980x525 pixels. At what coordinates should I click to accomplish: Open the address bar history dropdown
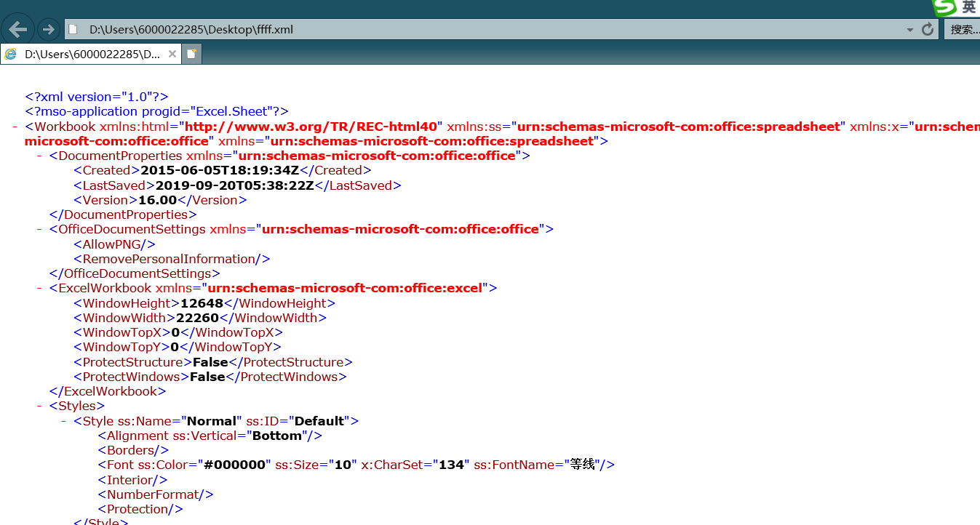[x=909, y=29]
